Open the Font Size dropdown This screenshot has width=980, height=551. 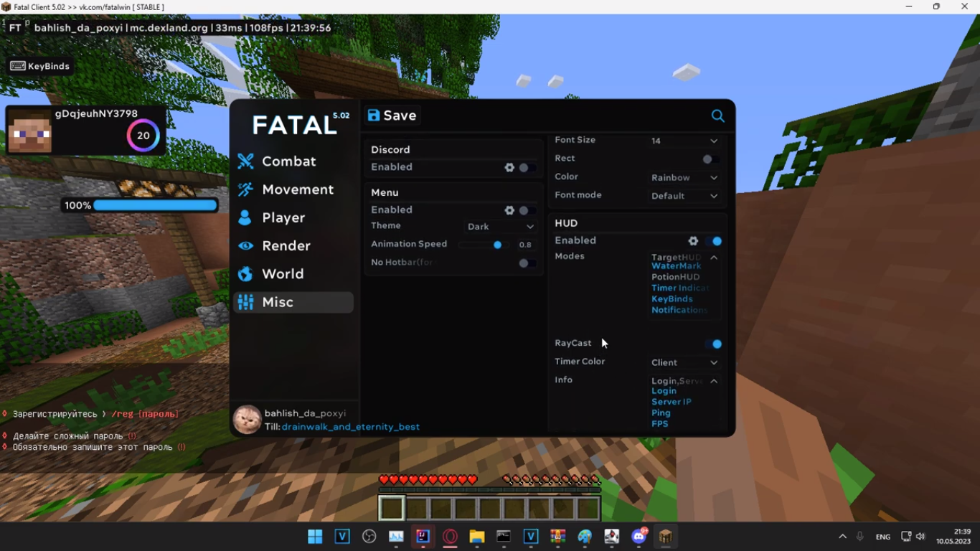(684, 141)
